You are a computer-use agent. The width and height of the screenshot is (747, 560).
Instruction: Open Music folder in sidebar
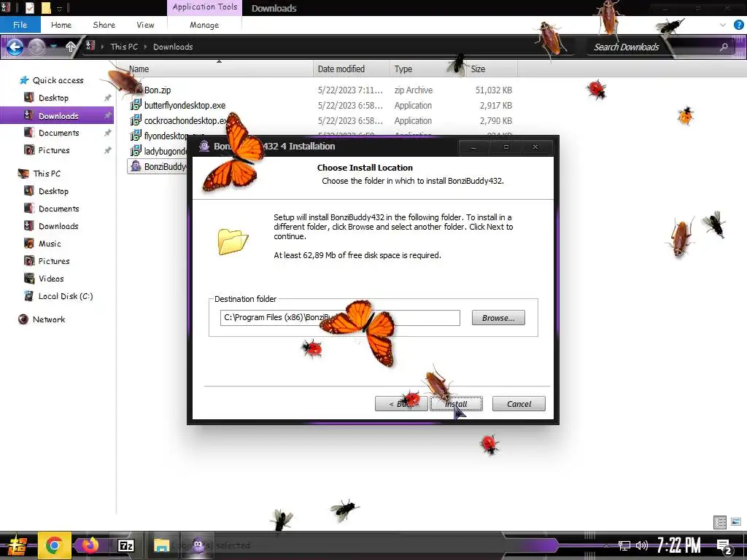50,244
